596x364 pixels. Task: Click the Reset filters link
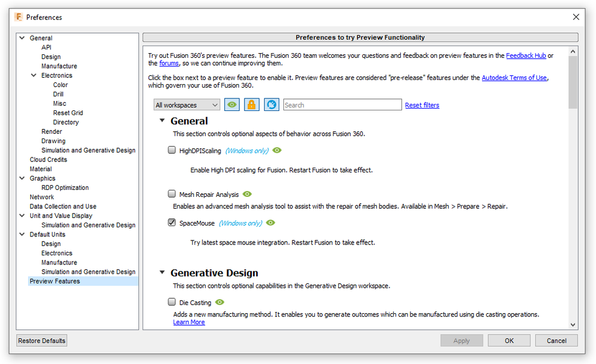(422, 105)
